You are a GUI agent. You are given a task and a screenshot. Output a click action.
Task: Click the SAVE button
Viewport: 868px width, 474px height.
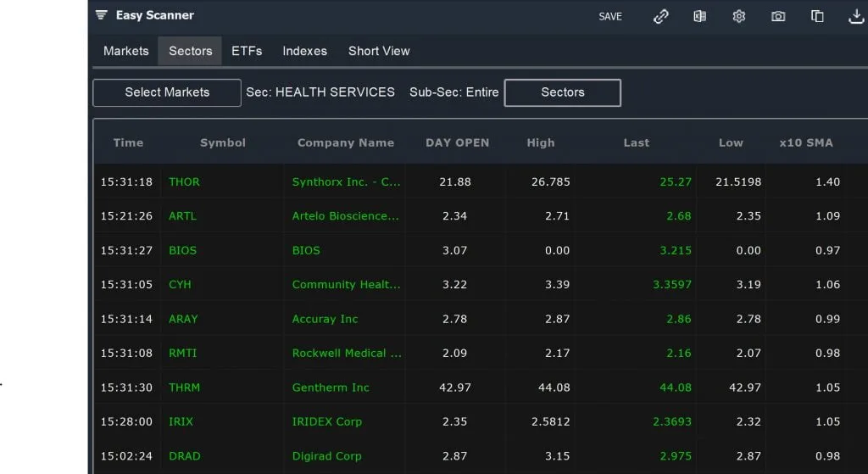pyautogui.click(x=610, y=17)
